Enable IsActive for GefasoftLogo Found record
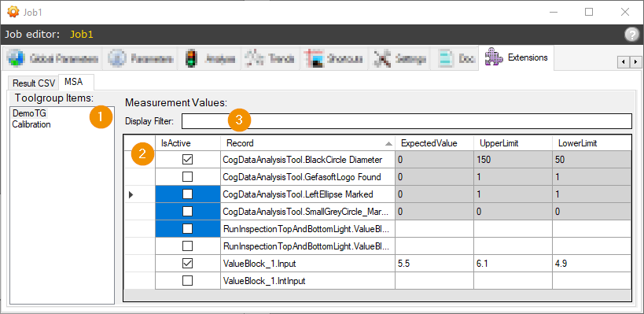644x314 pixels. 188,177
